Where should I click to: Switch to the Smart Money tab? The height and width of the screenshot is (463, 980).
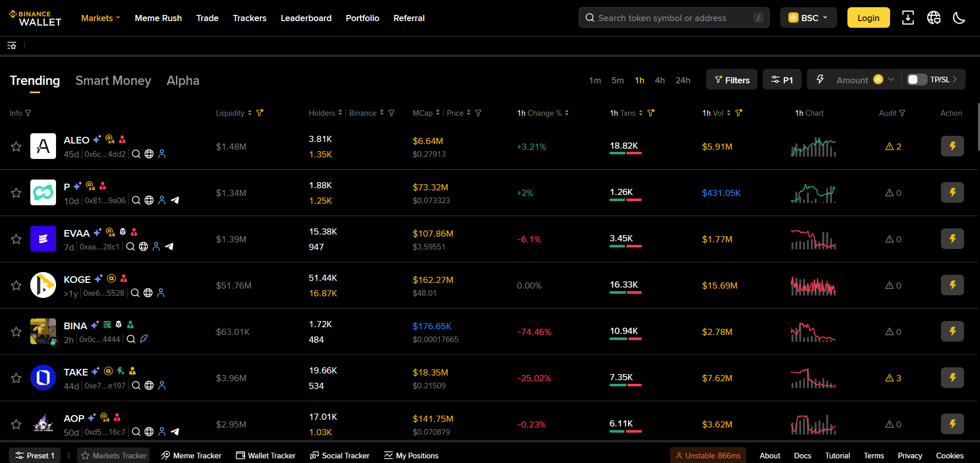tap(113, 80)
